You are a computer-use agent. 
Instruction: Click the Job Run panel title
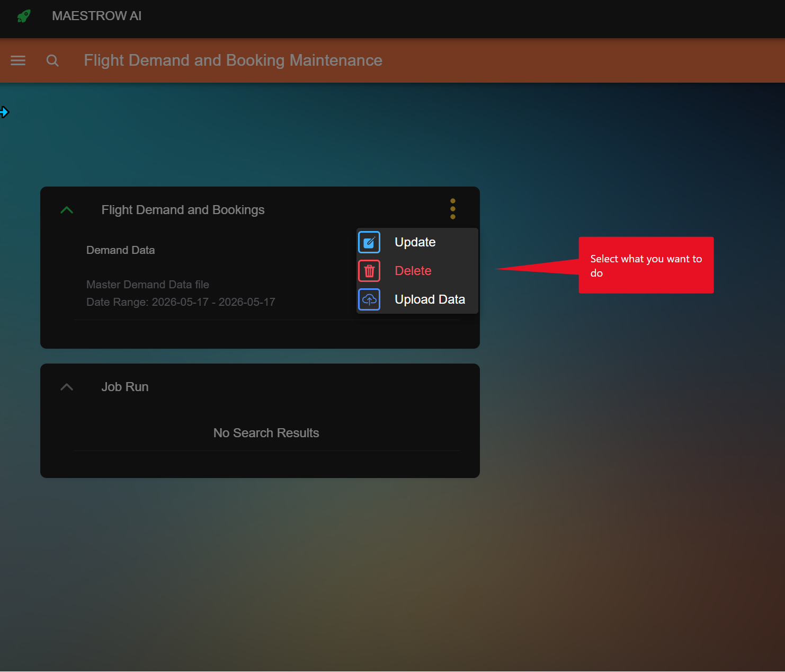tap(125, 387)
